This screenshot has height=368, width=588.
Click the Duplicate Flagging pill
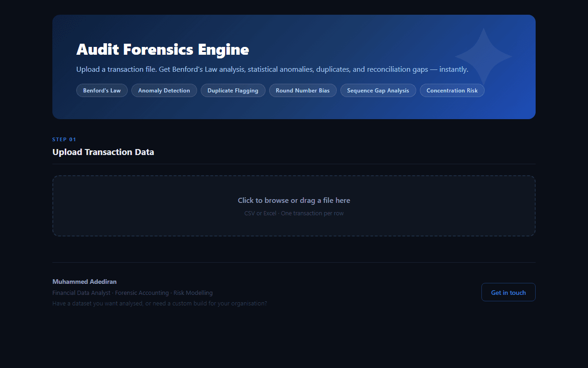[x=233, y=91]
